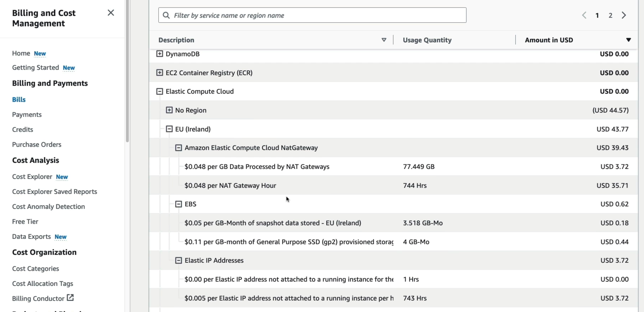Click the Usage Quantity column header

427,40
